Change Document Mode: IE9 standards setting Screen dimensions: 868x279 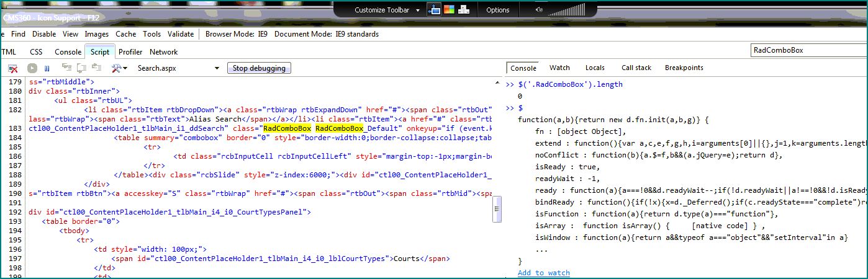pos(327,34)
